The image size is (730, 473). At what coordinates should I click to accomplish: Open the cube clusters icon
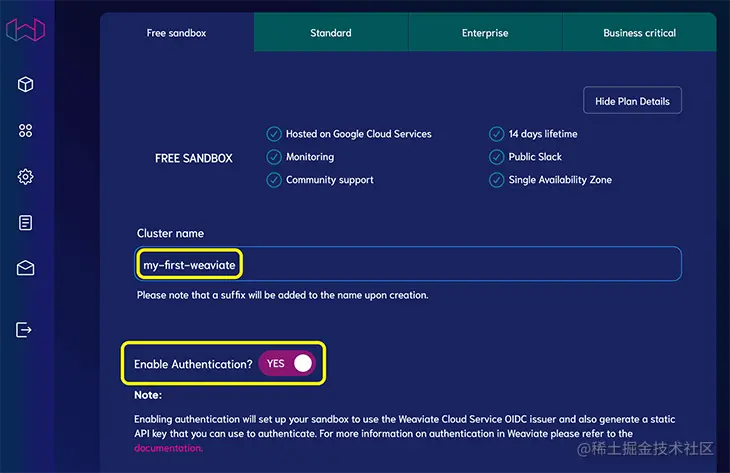pyautogui.click(x=25, y=84)
